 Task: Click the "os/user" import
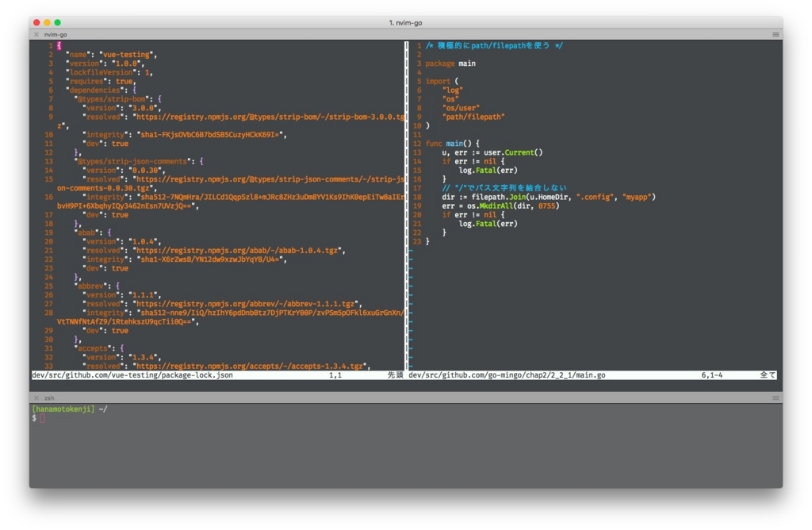461,108
